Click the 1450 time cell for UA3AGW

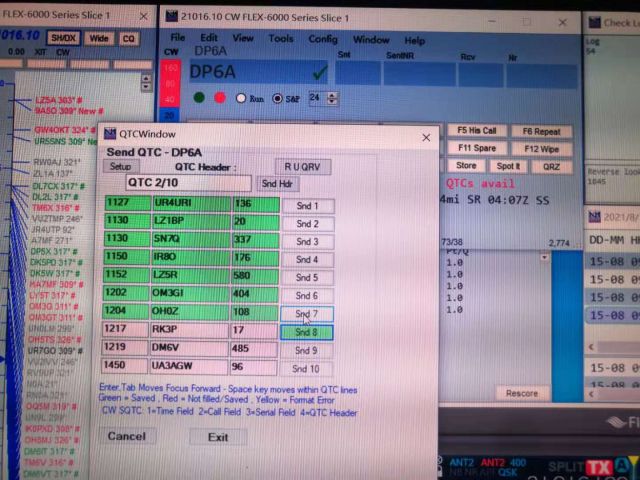[x=124, y=366]
